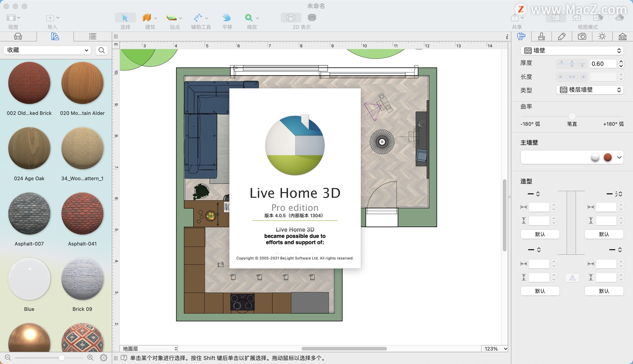This screenshot has width=633, height=364.
Task: Expand the 导入 dropdown arrow
Action: tap(58, 17)
